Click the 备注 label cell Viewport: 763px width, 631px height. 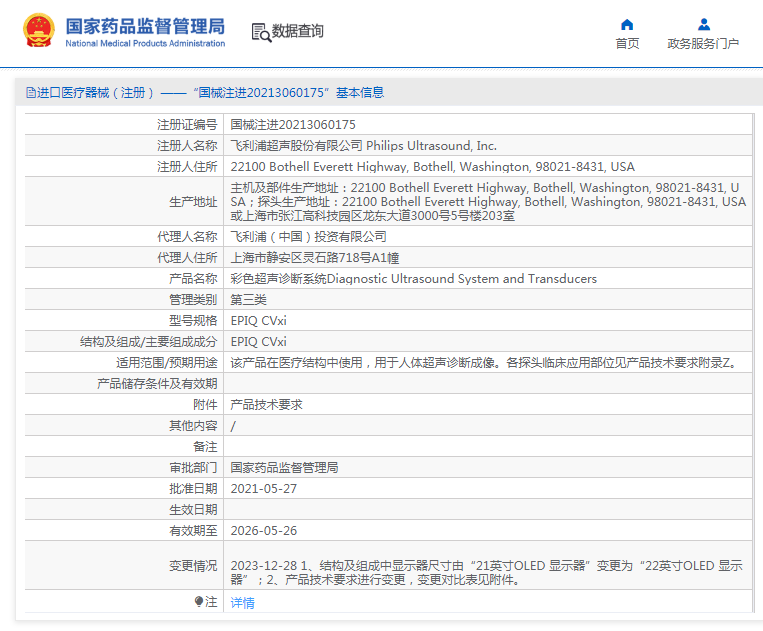124,447
